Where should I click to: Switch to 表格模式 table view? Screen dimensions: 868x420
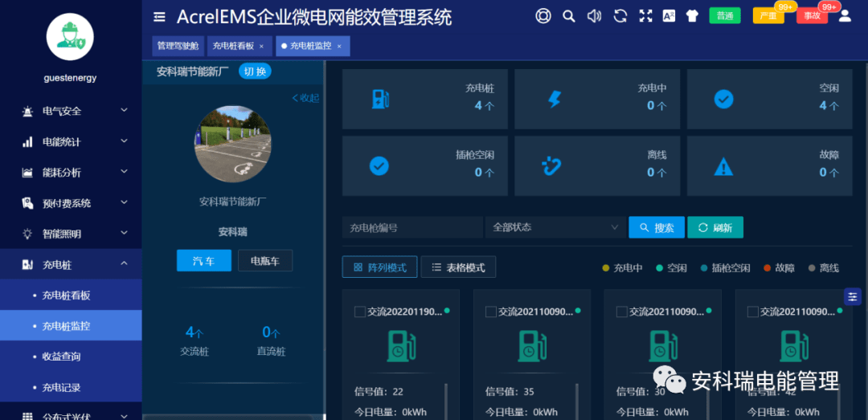[458, 267]
